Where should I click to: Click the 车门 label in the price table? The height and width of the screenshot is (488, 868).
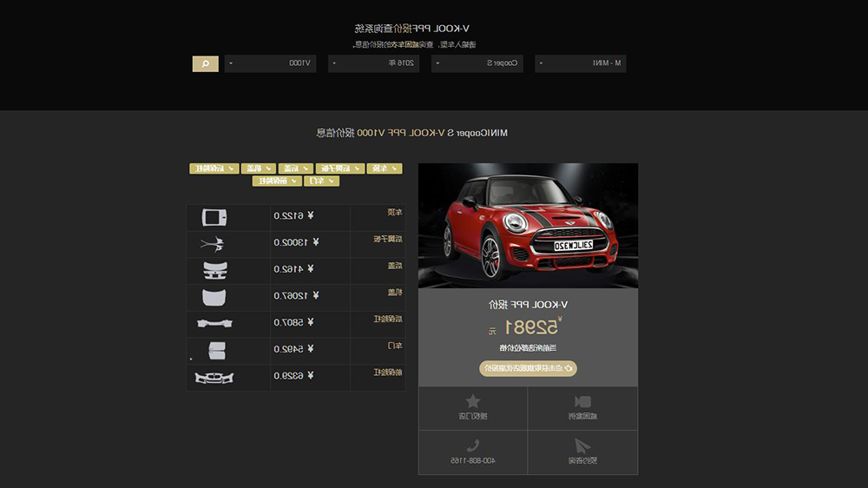pyautogui.click(x=395, y=346)
